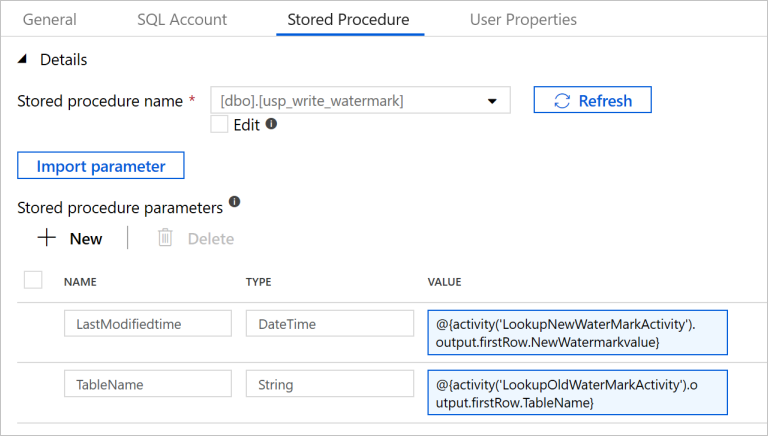Screen dimensions: 768x436
Task: Click the DateTime type field
Action: point(329,324)
